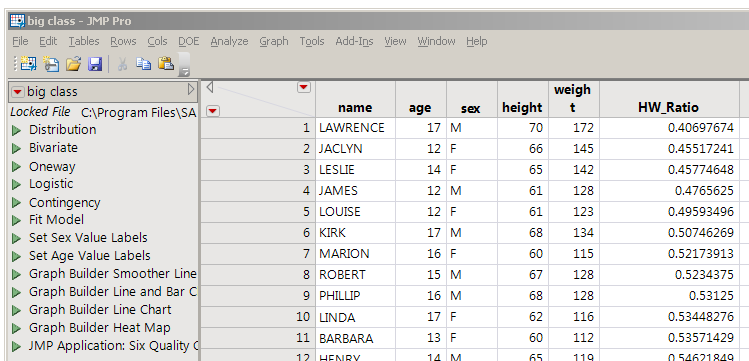This screenshot has width=749, height=361.
Task: Open the Add-Ins menu
Action: pyautogui.click(x=354, y=41)
